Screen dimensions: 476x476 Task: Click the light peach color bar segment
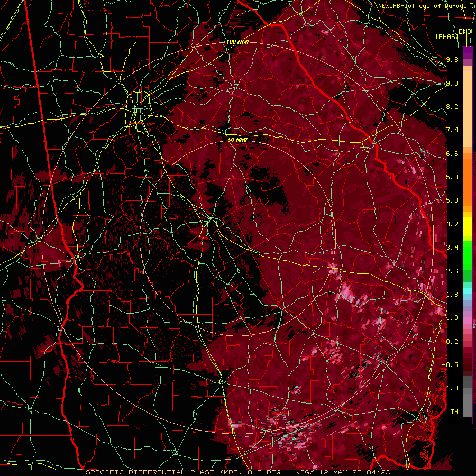(x=467, y=108)
